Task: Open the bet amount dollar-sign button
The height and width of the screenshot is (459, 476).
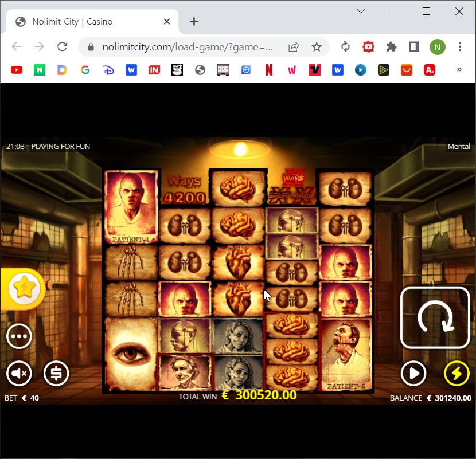Action: tap(56, 373)
